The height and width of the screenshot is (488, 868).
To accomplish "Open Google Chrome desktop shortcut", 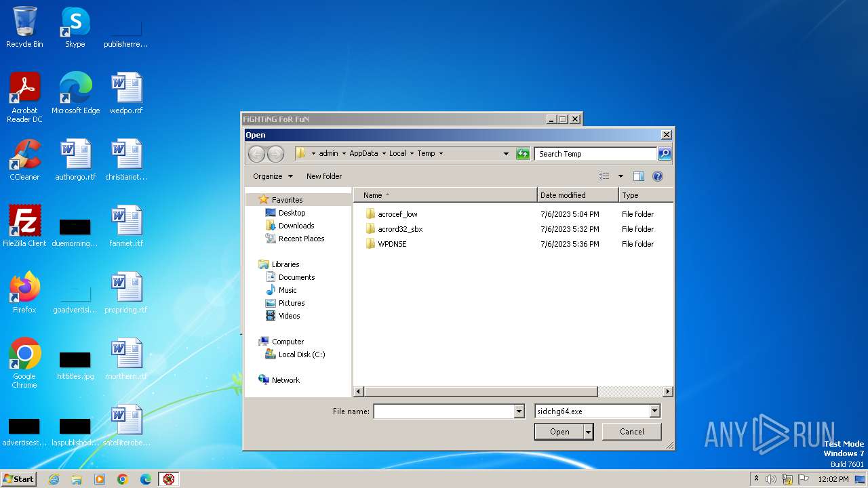I will point(24,363).
